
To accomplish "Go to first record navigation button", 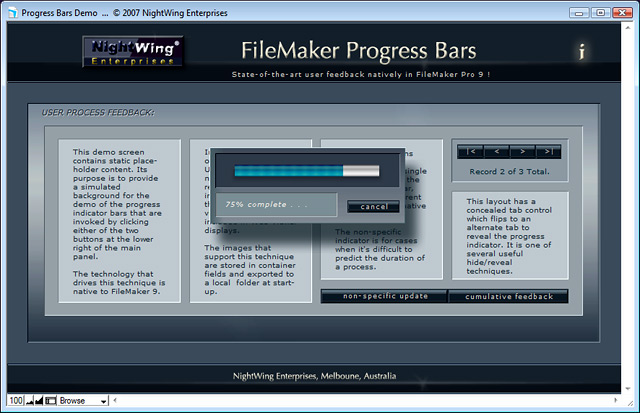I will pyautogui.click(x=471, y=151).
